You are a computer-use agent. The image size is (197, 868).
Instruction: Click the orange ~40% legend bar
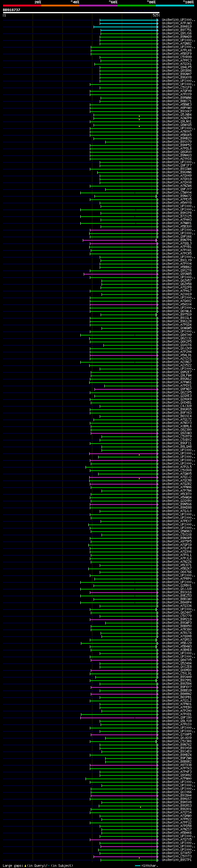click(x=60, y=6)
